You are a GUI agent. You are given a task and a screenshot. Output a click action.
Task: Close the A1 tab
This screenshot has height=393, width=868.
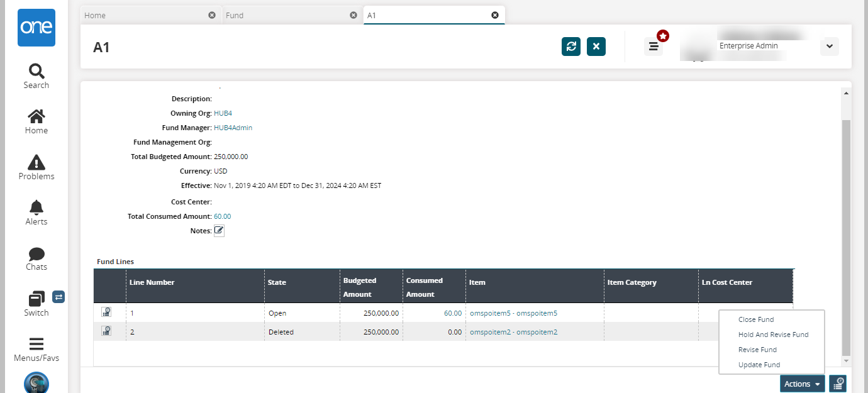495,15
